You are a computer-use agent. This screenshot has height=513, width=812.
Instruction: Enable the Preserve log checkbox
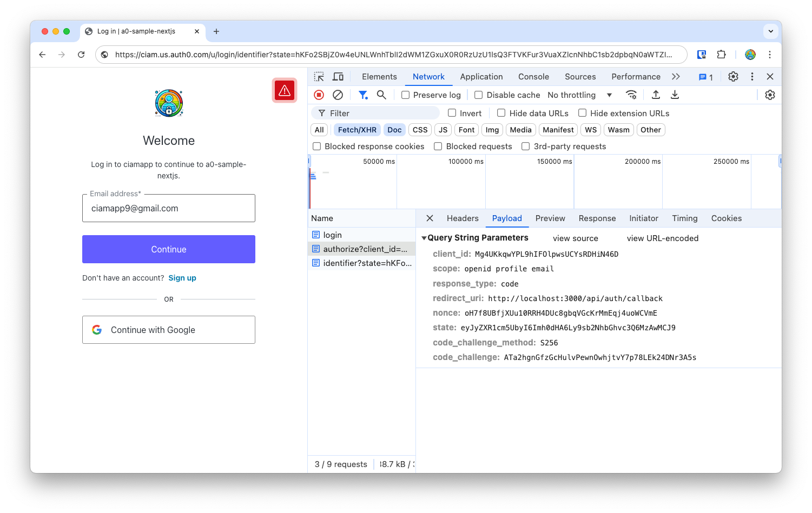click(x=405, y=95)
